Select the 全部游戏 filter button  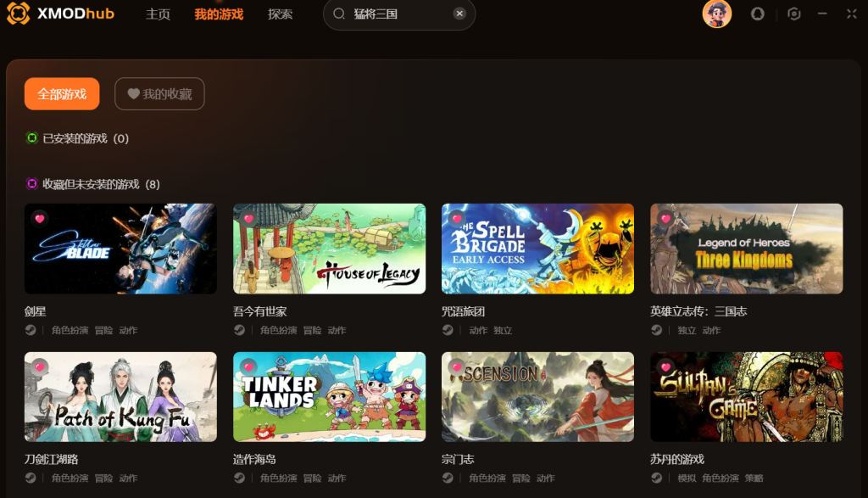click(x=62, y=93)
